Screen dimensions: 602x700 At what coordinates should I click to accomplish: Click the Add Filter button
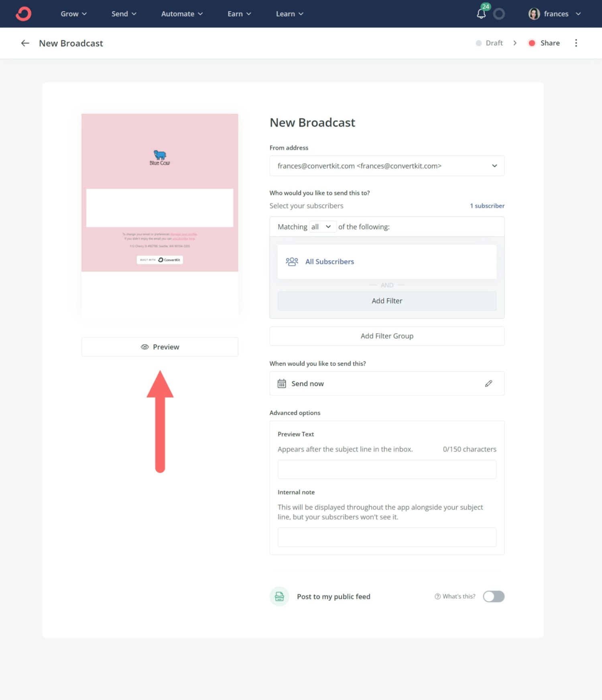(x=386, y=301)
